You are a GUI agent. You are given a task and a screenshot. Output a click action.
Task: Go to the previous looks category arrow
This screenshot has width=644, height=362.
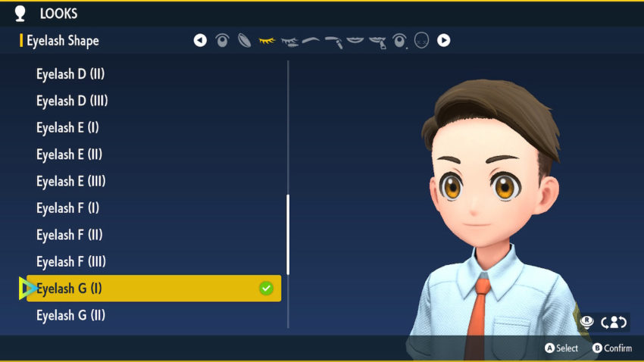point(200,40)
